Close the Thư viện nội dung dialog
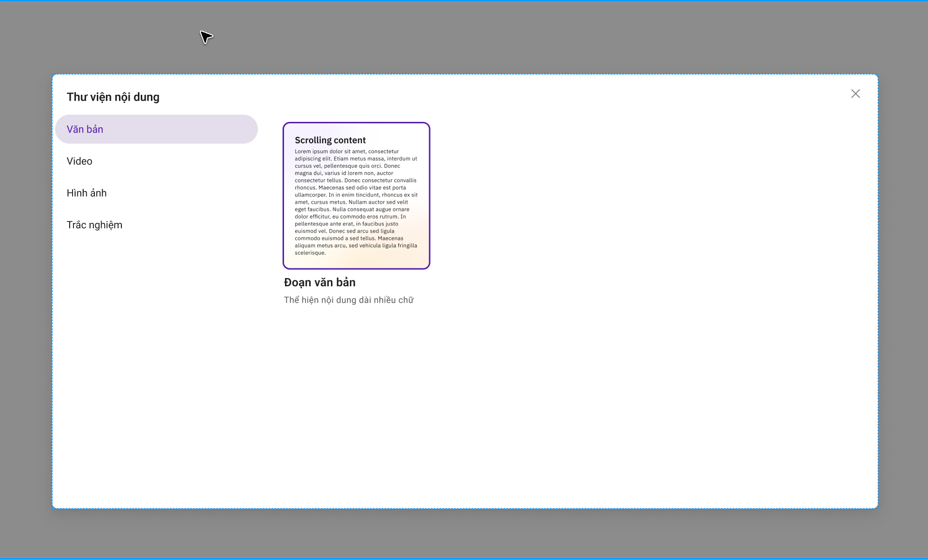Image resolution: width=928 pixels, height=560 pixels. pos(855,94)
